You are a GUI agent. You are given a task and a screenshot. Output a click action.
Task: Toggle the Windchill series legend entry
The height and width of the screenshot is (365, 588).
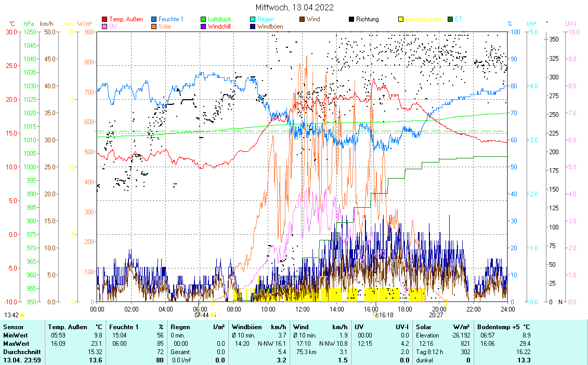pyautogui.click(x=219, y=26)
